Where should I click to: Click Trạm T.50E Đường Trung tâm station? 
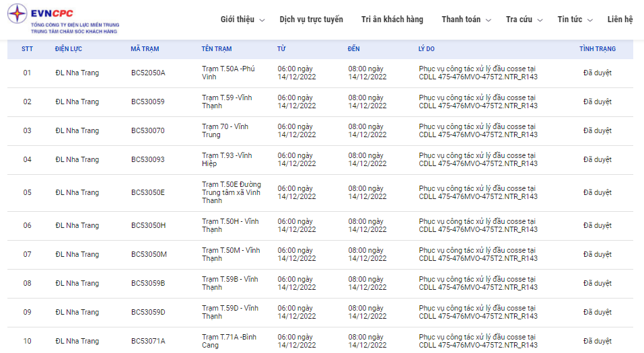[231, 192]
